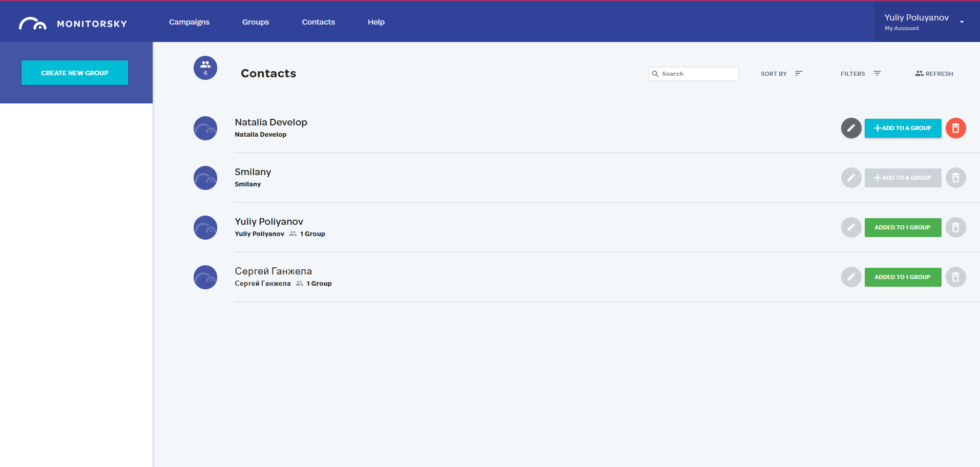980x467 pixels.
Task: Click the Refresh icon to reload contacts
Action: [919, 73]
